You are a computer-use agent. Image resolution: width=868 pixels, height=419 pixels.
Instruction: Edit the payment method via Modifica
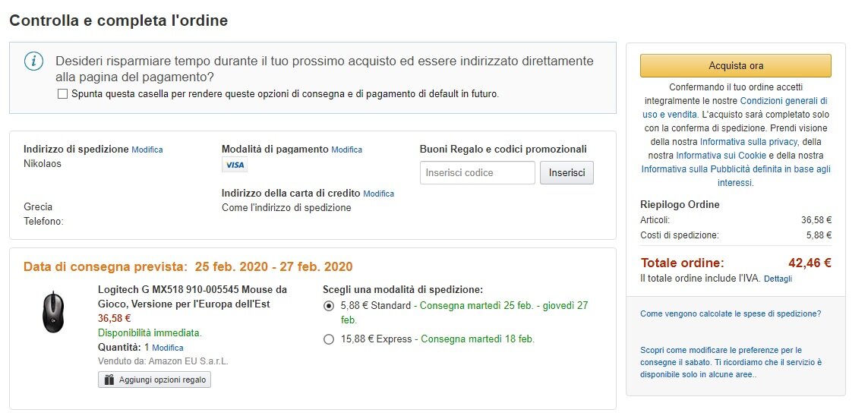pyautogui.click(x=346, y=150)
